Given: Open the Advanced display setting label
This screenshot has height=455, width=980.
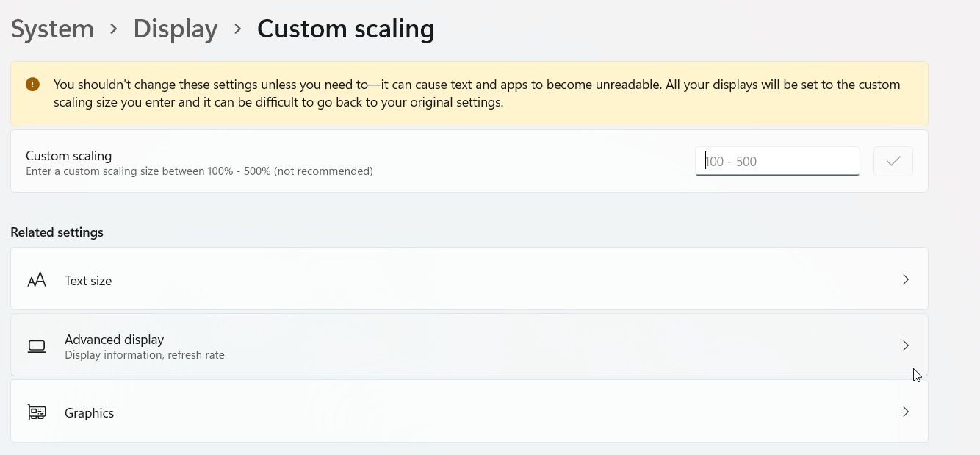Looking at the screenshot, I should click(114, 340).
